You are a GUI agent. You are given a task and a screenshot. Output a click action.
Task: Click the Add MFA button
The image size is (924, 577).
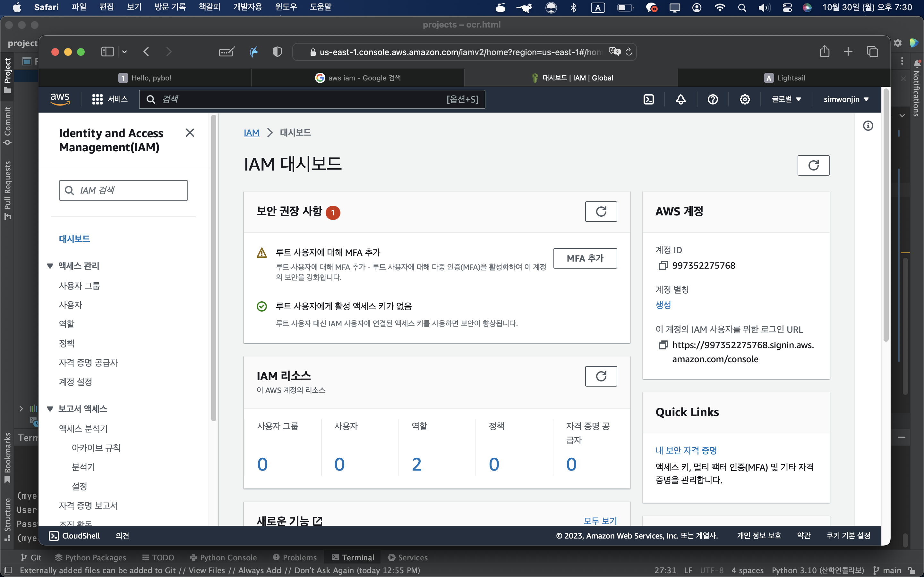pyautogui.click(x=585, y=258)
